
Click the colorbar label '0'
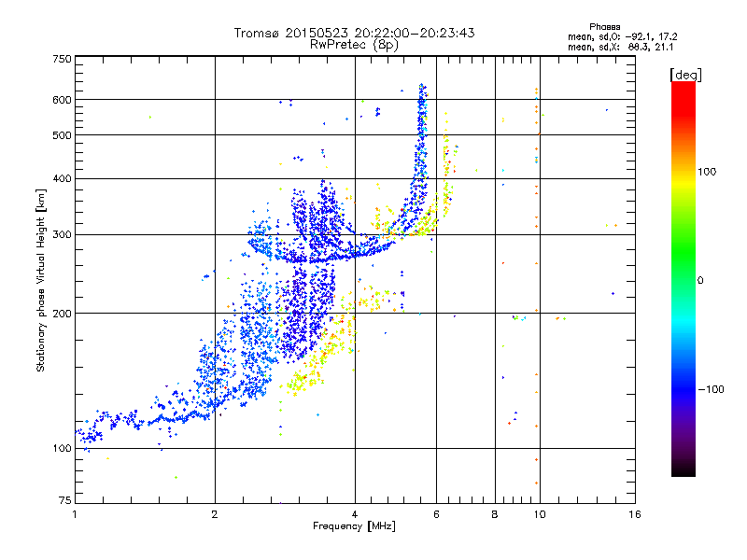[x=699, y=281]
